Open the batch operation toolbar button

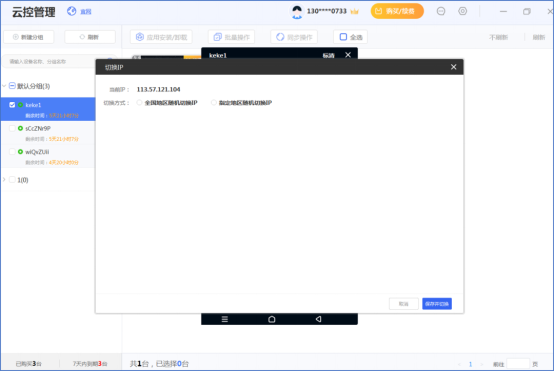pos(231,37)
